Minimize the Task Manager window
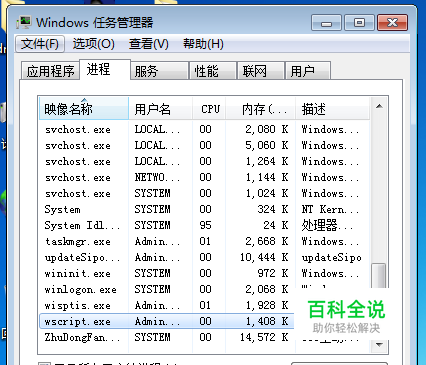 pos(326,23)
